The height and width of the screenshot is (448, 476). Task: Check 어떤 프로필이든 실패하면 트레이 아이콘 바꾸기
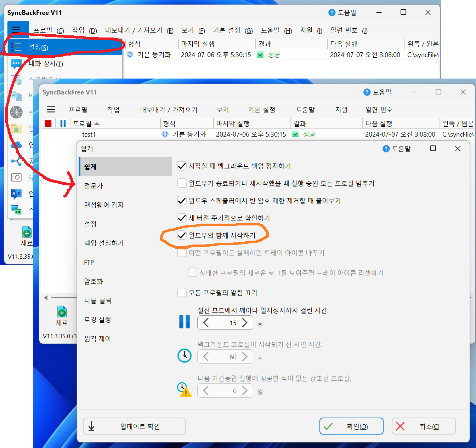pos(182,253)
